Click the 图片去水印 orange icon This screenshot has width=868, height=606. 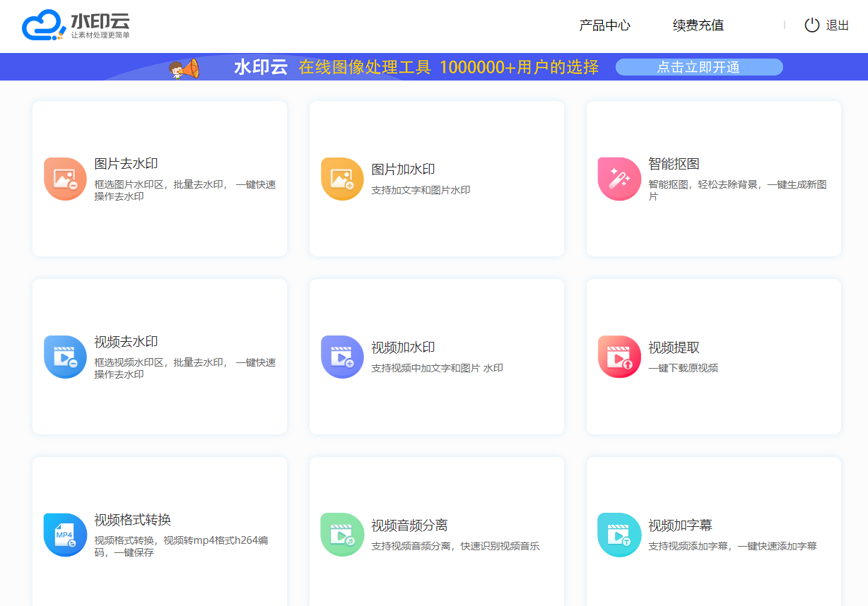click(65, 179)
